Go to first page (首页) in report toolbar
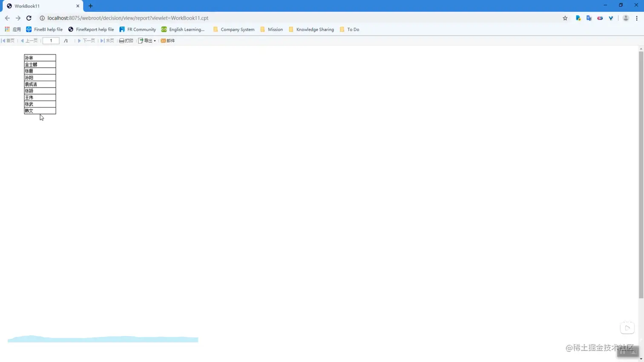The width and height of the screenshot is (644, 362). point(8,41)
